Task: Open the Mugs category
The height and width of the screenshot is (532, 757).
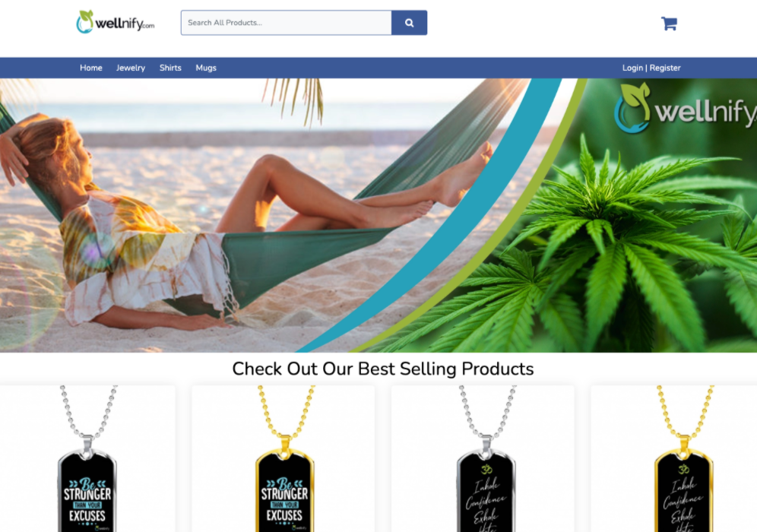Action: (206, 68)
